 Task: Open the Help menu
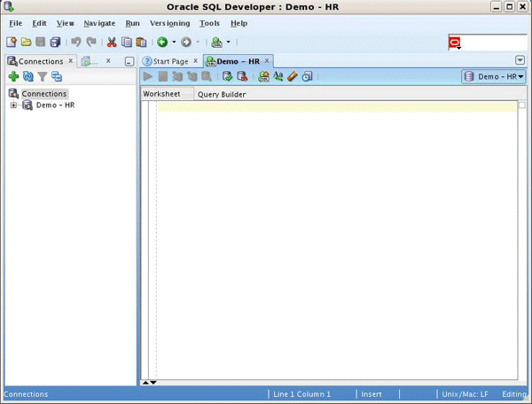239,23
